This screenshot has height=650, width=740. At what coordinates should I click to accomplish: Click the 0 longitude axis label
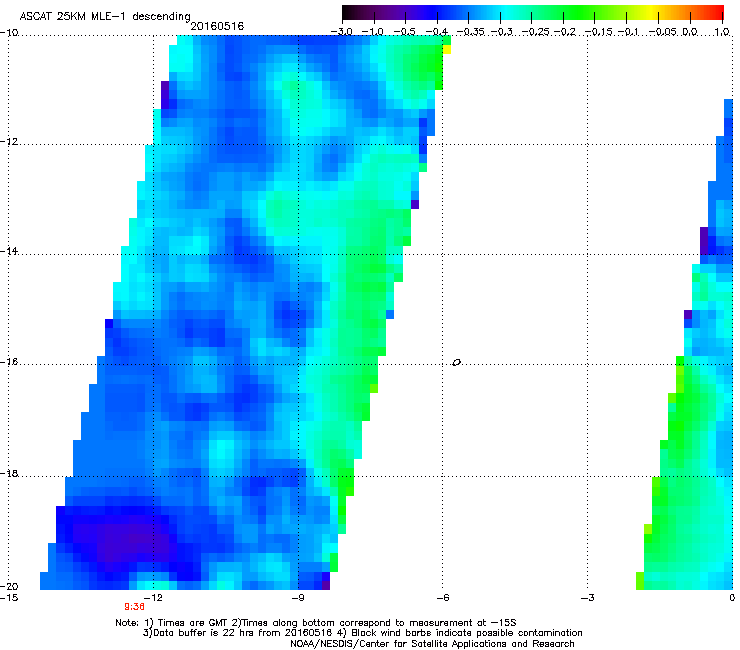[x=732, y=598]
